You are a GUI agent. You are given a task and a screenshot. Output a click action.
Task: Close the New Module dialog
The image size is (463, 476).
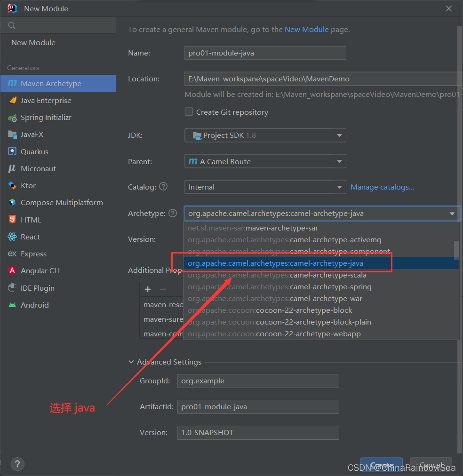(449, 8)
